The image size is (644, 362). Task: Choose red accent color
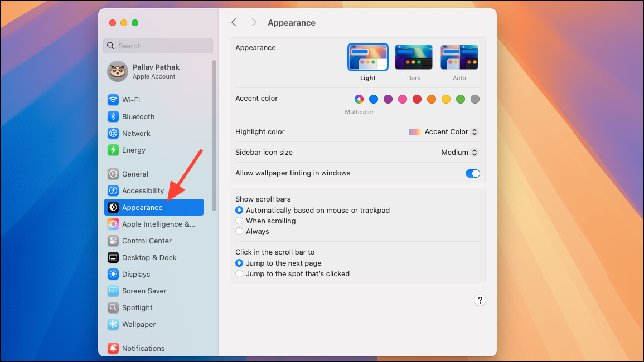[417, 99]
